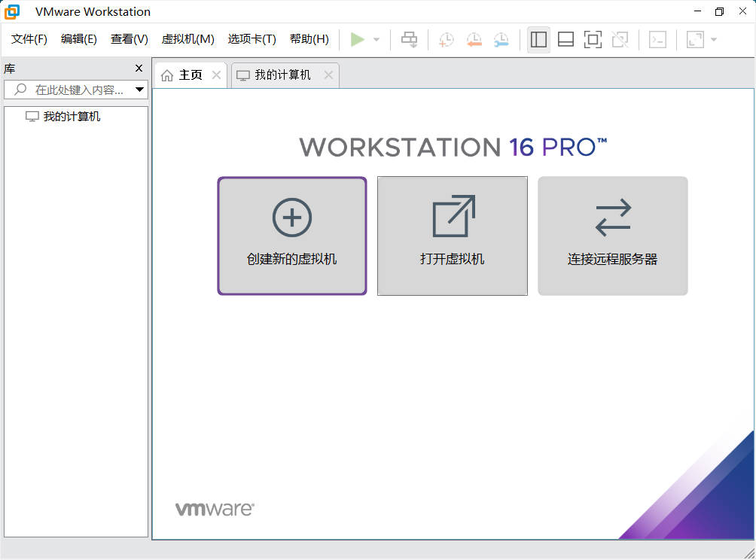Activate Unity mode

620,39
